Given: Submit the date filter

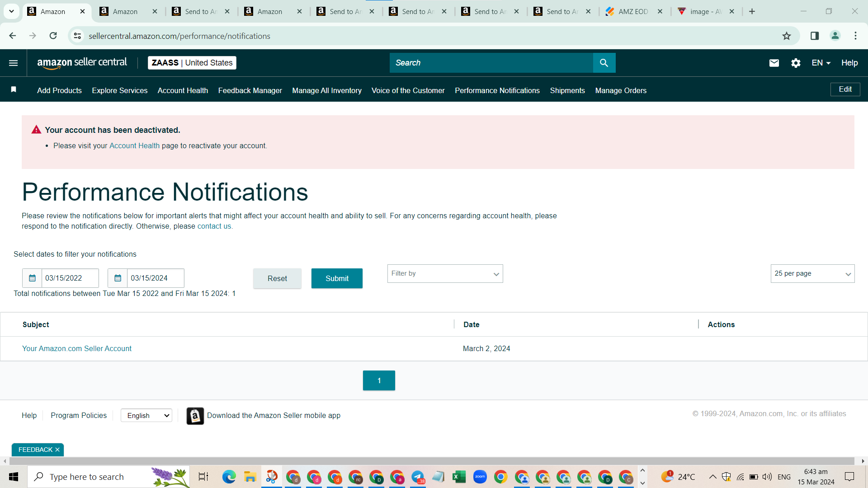Looking at the screenshot, I should (337, 278).
